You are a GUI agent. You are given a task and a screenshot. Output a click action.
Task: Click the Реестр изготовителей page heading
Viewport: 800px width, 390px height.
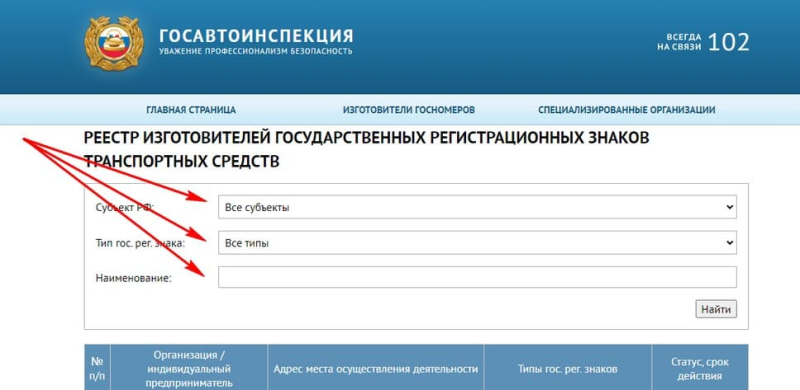click(x=366, y=150)
